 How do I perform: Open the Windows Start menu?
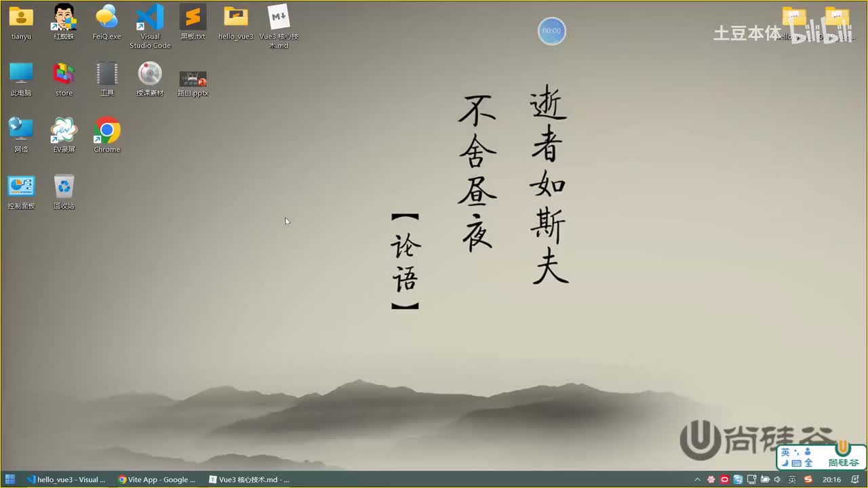pyautogui.click(x=10, y=479)
